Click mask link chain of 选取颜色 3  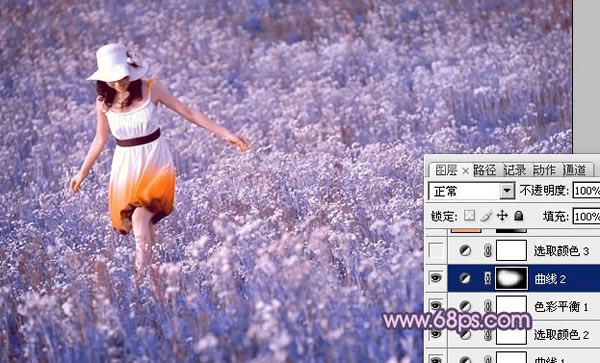[487, 251]
